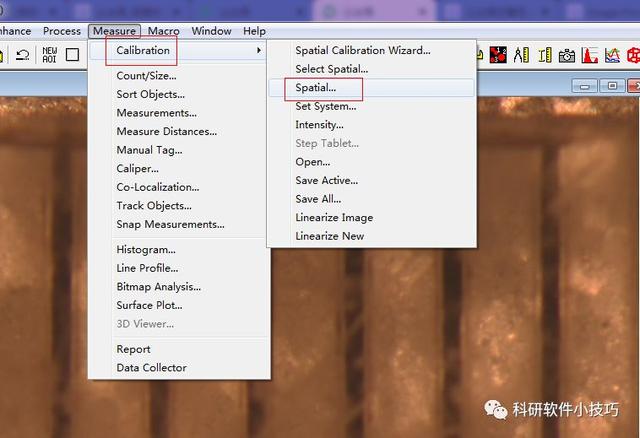The image size is (640, 438).
Task: Click the line profile graph icon
Action: point(612,55)
